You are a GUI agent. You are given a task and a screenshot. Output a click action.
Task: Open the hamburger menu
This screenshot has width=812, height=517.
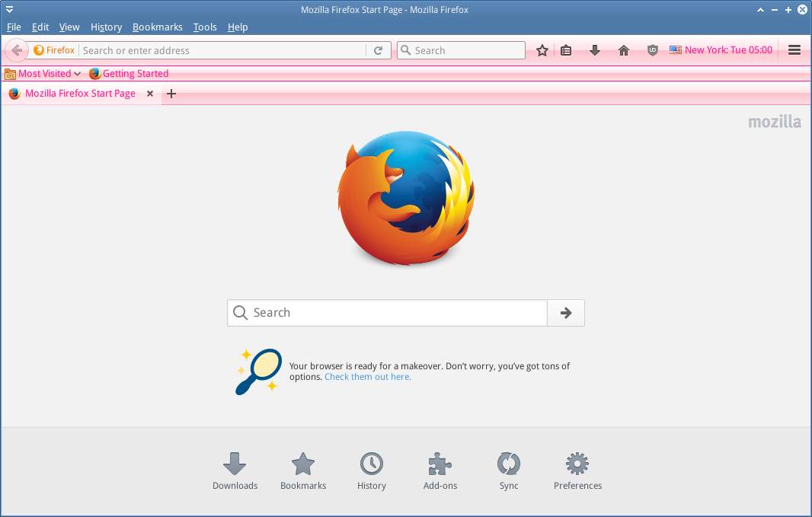(794, 50)
